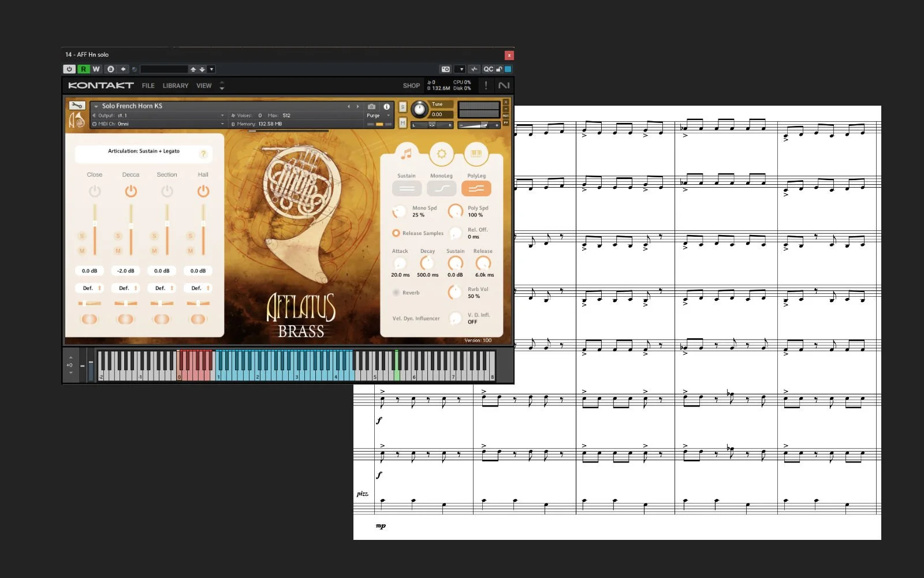Click the articulation help question mark
This screenshot has height=578, width=924.
[203, 154]
